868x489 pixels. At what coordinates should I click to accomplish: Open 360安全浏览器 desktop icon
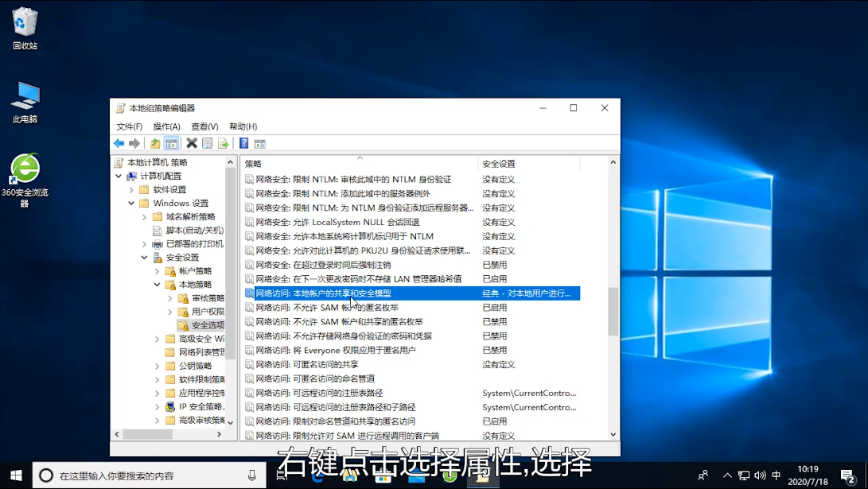pyautogui.click(x=25, y=169)
